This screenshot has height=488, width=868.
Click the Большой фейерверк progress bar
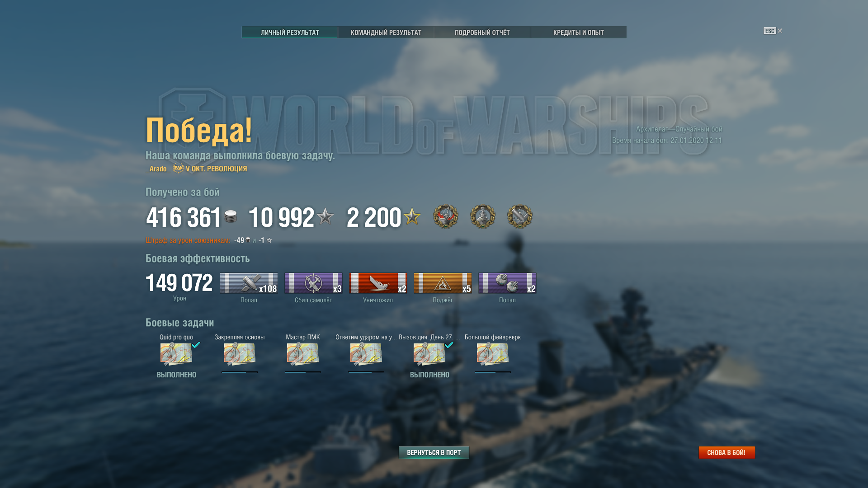coord(493,372)
